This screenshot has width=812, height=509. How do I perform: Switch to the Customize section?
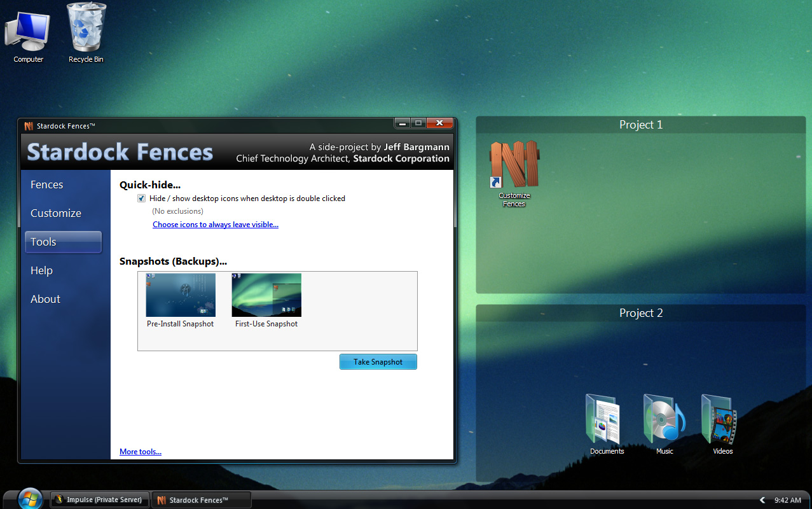click(56, 213)
